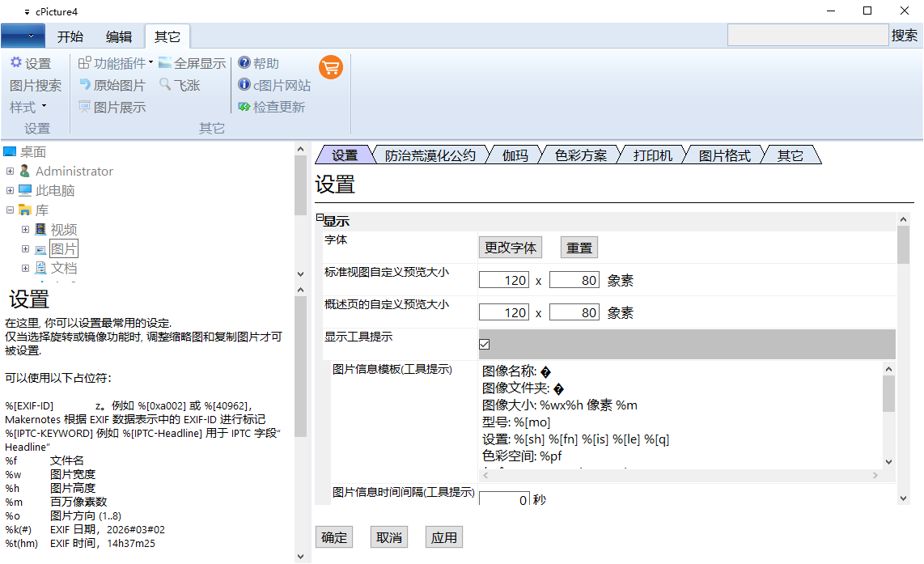
Task: Click the orange shopping cart icon
Action: coord(331,68)
